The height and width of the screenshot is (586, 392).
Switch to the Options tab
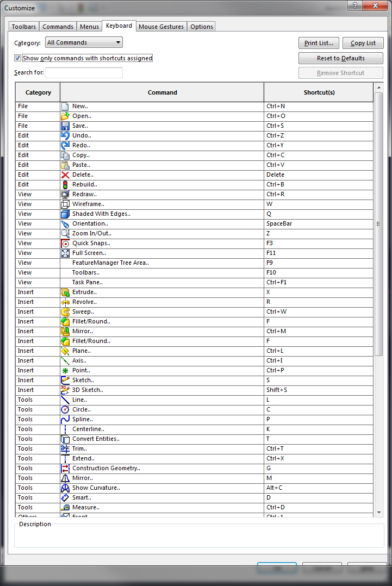click(x=201, y=27)
